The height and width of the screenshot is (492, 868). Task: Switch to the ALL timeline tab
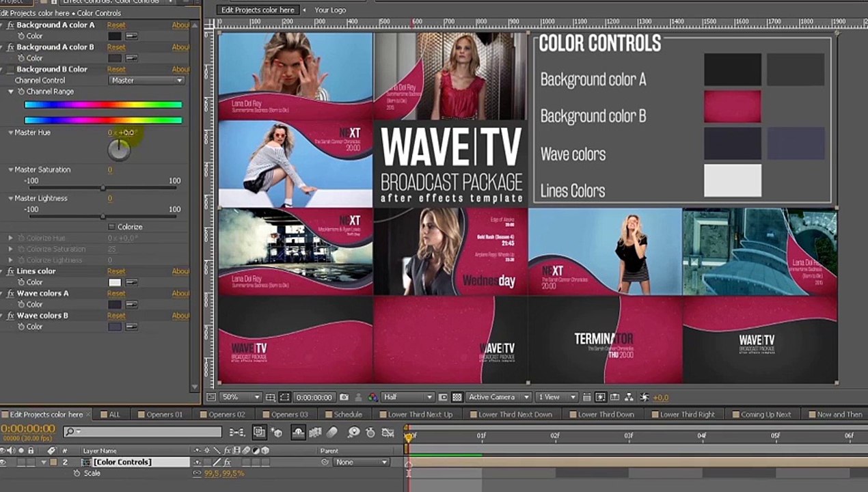click(110, 415)
